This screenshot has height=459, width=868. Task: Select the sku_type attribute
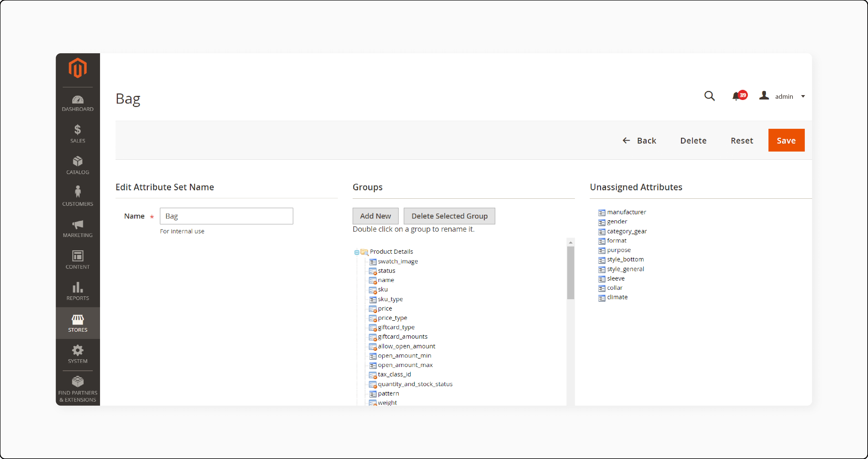point(386,299)
